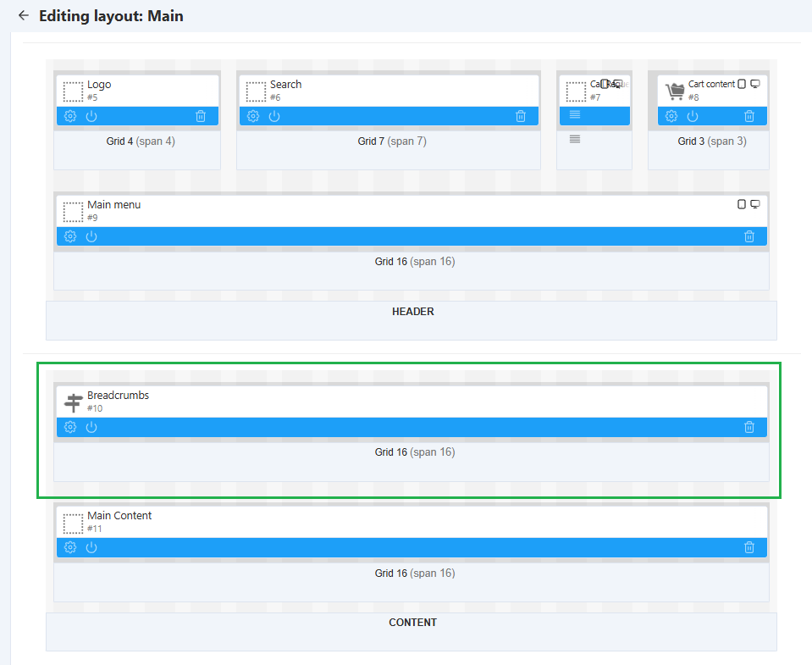Screen dimensions: 812x665
Task: Click the #9 identifier under Main menu
Action: pyautogui.click(x=92, y=217)
